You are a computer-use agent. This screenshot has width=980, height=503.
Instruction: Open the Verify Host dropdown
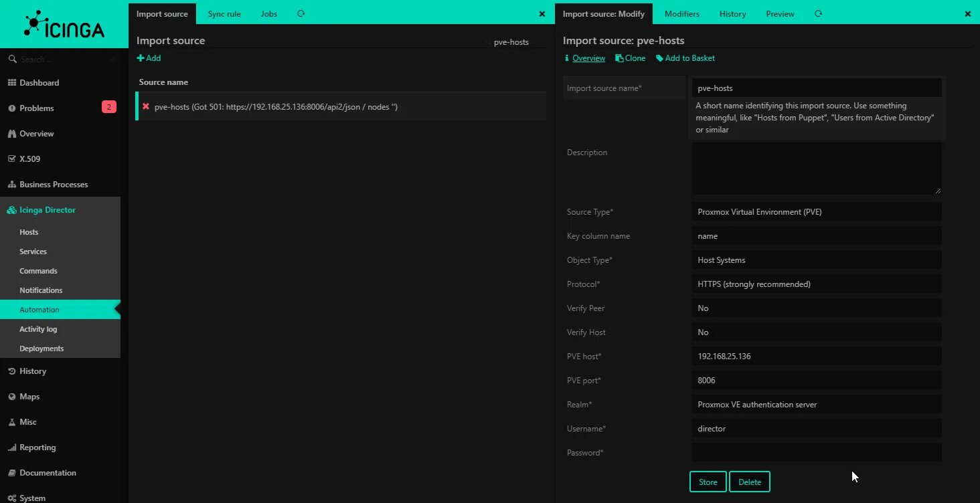817,332
